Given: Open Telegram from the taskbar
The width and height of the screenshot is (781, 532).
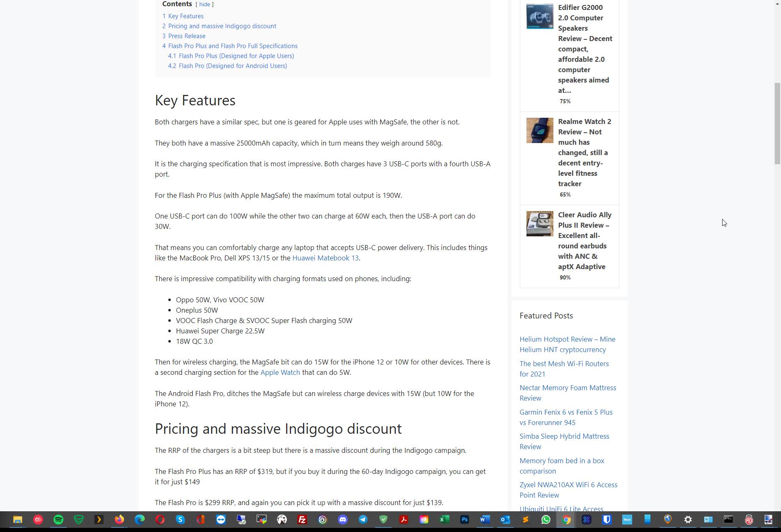Looking at the screenshot, I should (x=363, y=520).
